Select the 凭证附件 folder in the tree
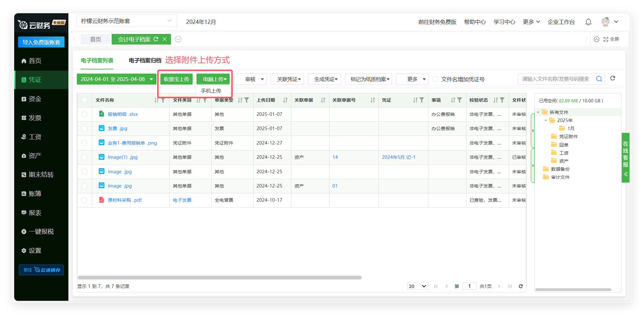 tap(568, 137)
